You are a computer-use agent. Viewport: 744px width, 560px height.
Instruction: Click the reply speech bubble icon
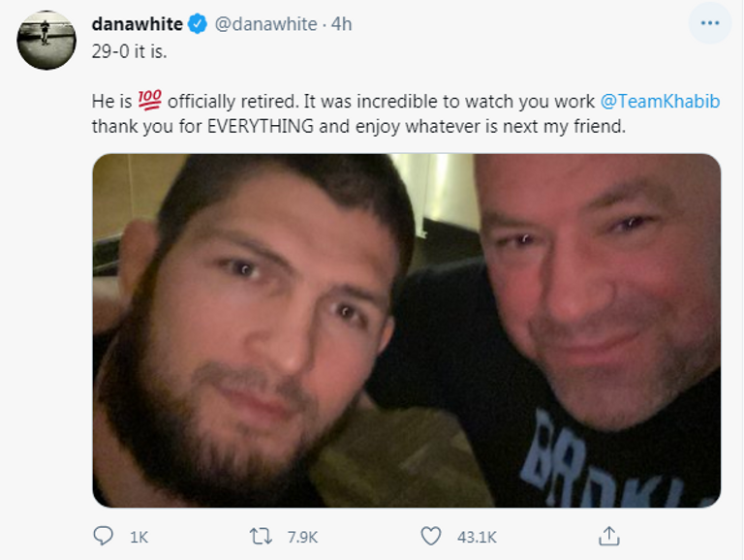point(103,535)
